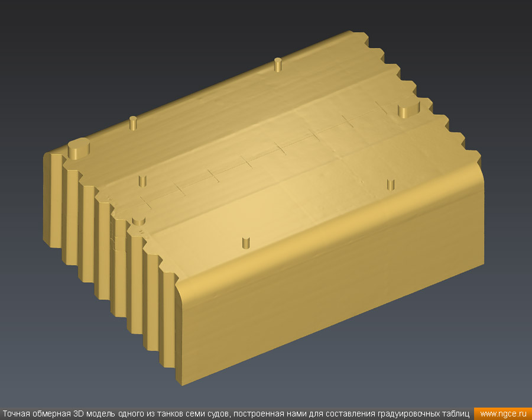Screen dimensions: 532x420
Task: Click the Russian caption describing the 3D tank model
Action: coord(236,414)
